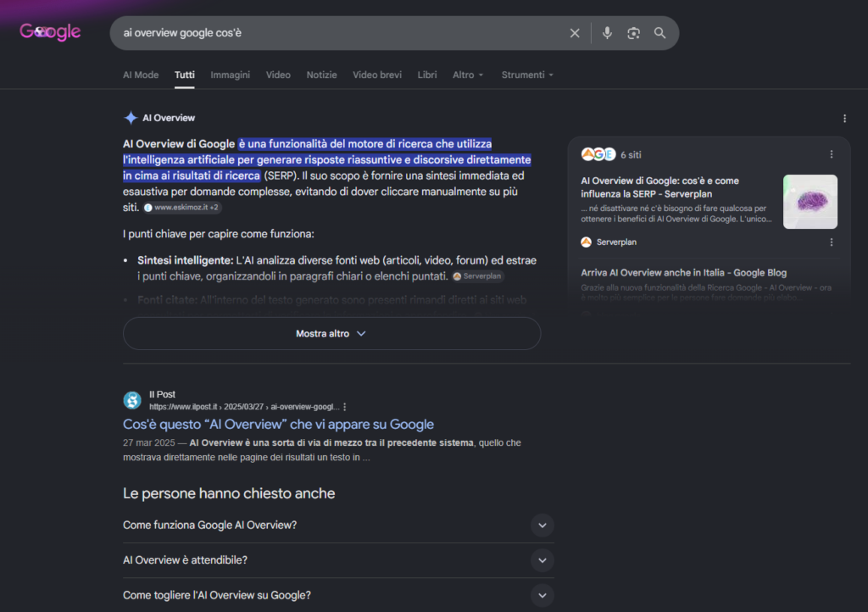Click the Serverplan citation chip in bullet
The image size is (868, 612).
(x=477, y=276)
